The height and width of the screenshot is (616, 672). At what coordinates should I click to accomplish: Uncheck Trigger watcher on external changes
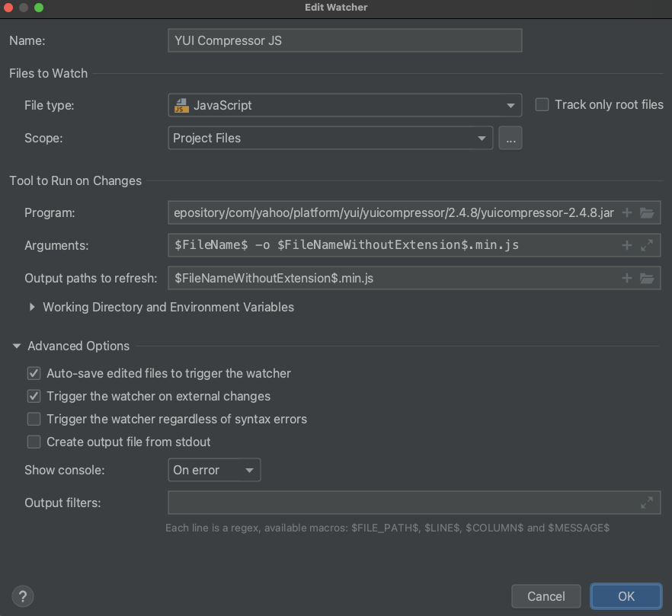click(x=34, y=396)
